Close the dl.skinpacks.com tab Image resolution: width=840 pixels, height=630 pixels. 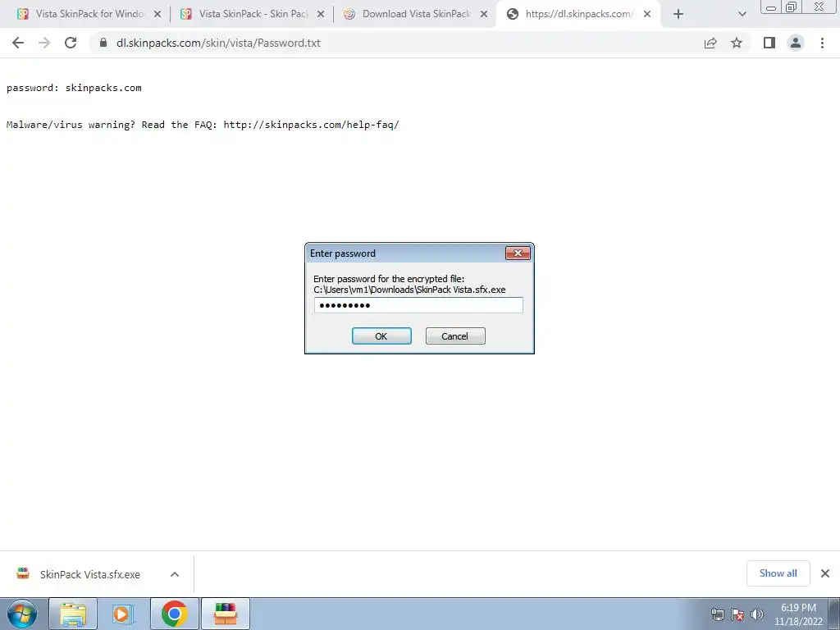point(647,14)
